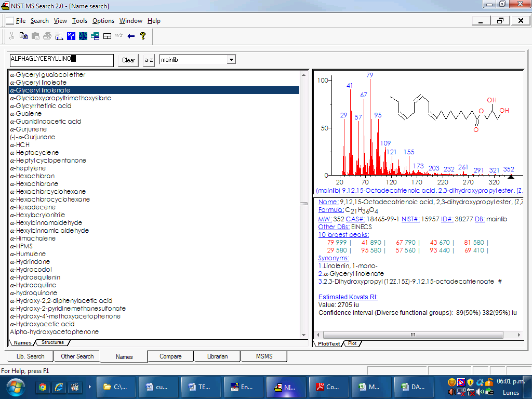Click the Synonyms: link
532x399 pixels.
click(x=334, y=258)
